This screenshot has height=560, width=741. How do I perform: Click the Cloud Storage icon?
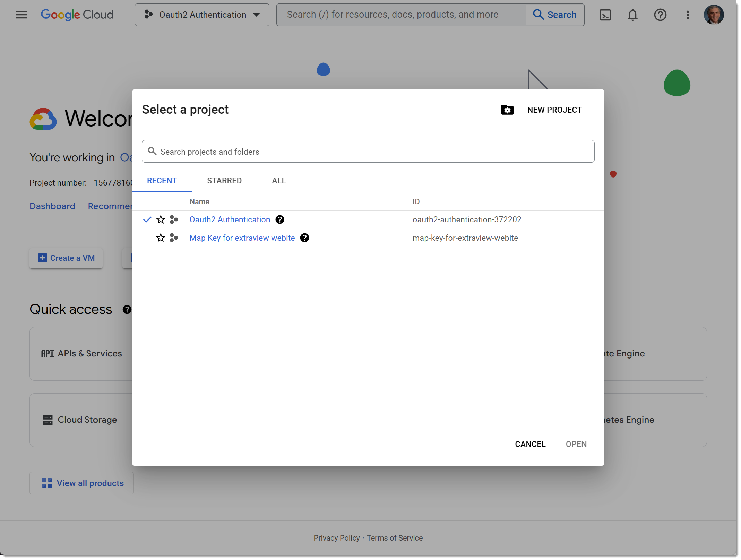click(x=48, y=420)
